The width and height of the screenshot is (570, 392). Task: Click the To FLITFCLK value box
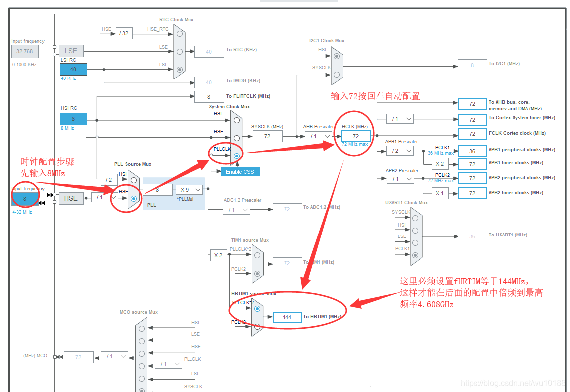[209, 97]
